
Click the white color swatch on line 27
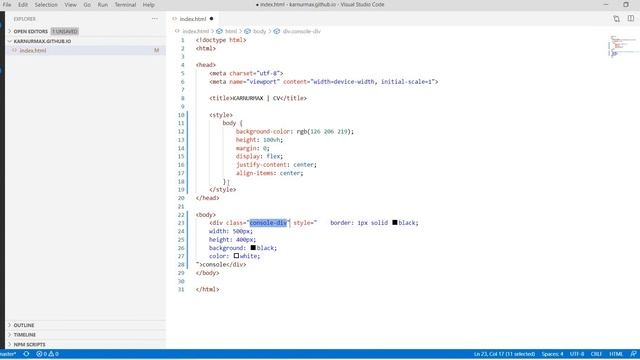pyautogui.click(x=236, y=256)
